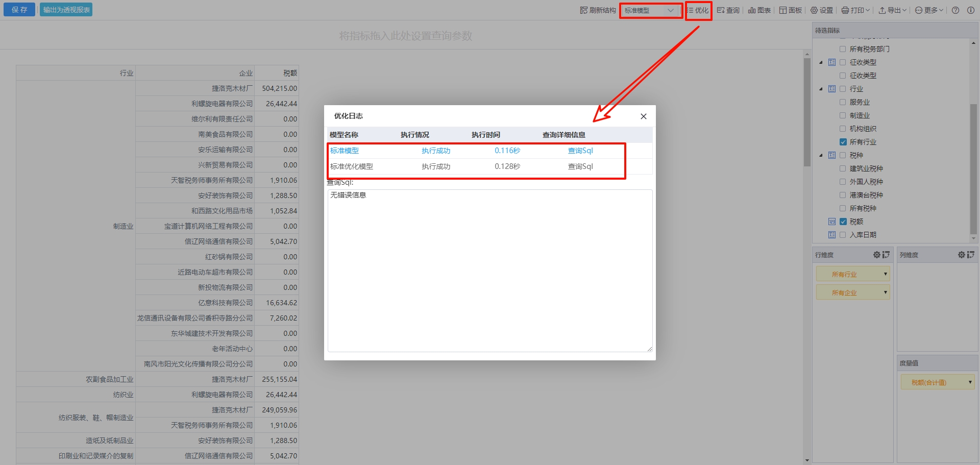Screen dimensions: 980x465
Task: Open the 面板 panel layout tool
Action: tap(790, 10)
